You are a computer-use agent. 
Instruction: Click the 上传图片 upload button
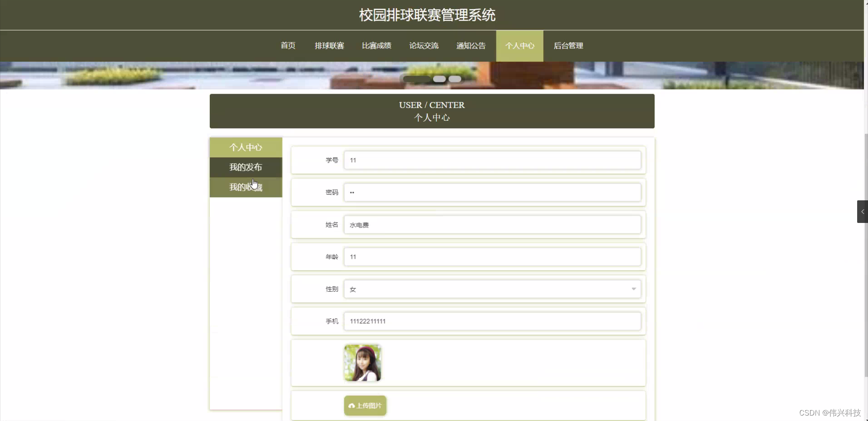coord(365,406)
